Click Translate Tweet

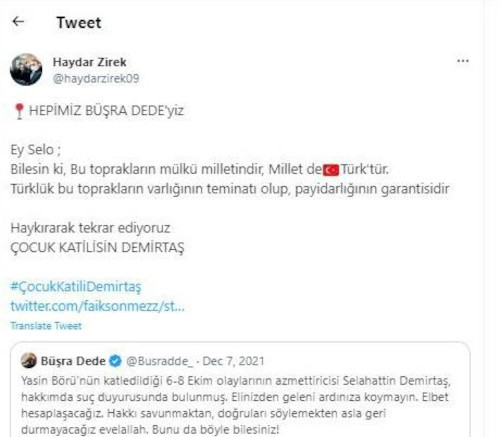pyautogui.click(x=46, y=326)
